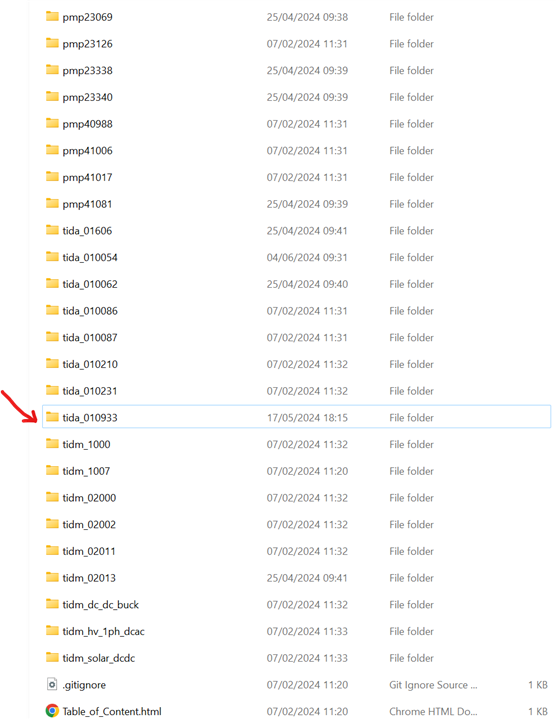This screenshot has width=556, height=720.
Task: Select the tidm_hv_1ph_dcac folder name
Action: pos(104,631)
